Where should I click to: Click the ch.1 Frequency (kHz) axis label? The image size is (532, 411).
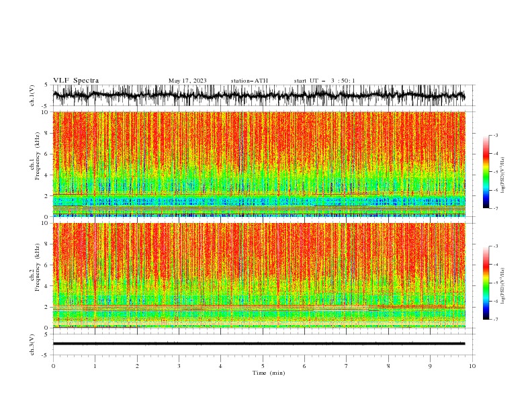pos(35,156)
